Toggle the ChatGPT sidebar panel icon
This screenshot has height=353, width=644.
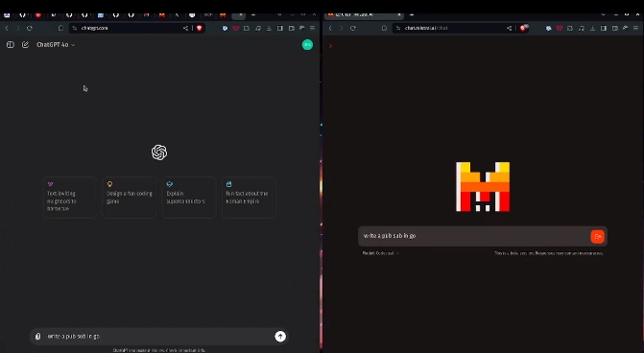(x=11, y=45)
